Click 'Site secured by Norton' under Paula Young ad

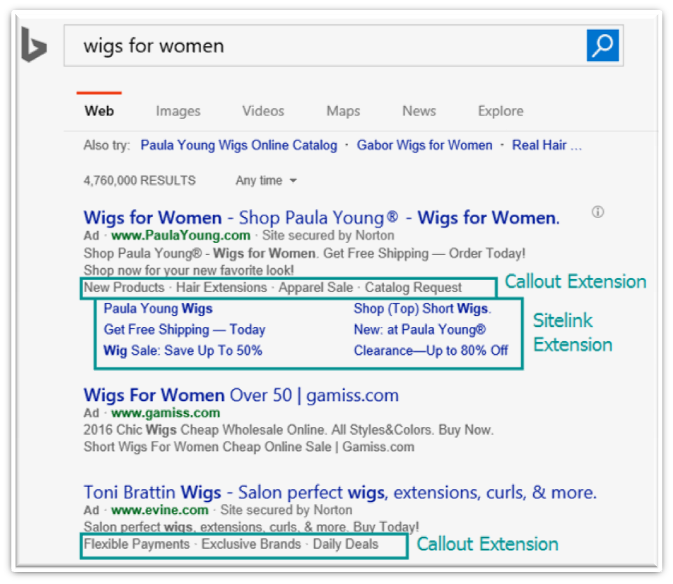pos(328,236)
